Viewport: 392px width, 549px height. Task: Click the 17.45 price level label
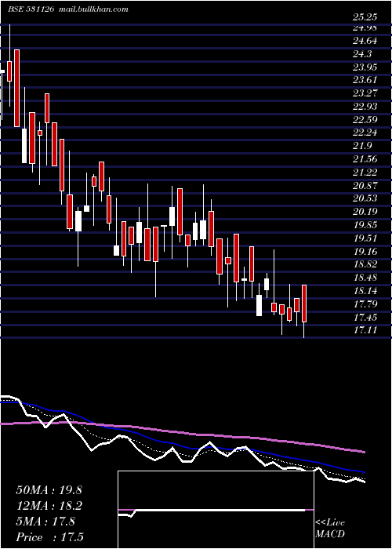coord(366,317)
